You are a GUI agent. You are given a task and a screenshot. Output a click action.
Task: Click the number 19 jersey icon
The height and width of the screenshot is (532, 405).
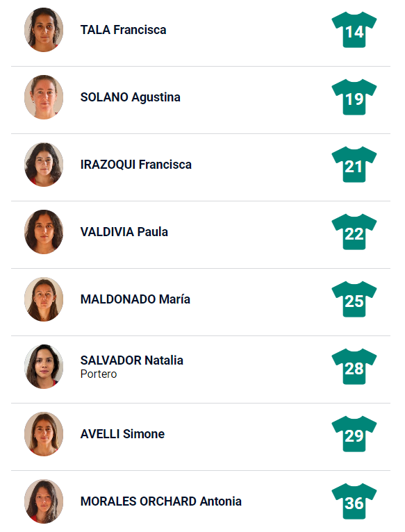point(354,97)
